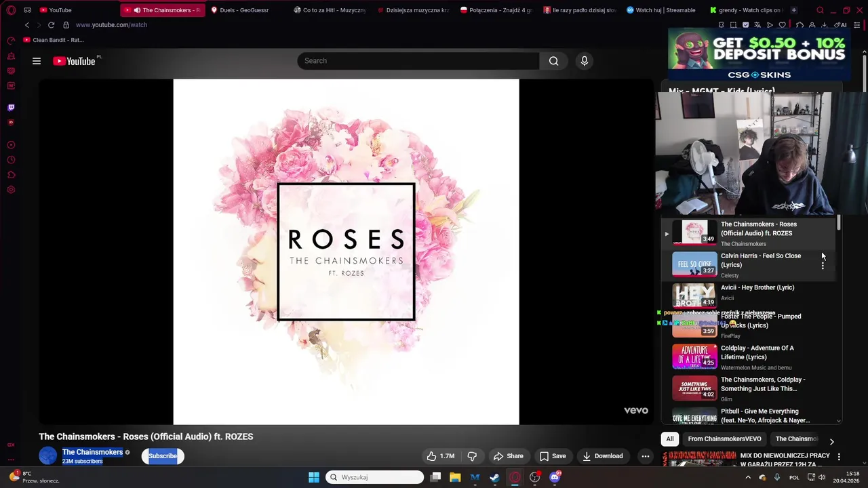The image size is (868, 488).
Task: Take a snapshot from the browser toolbar
Action: point(733,25)
